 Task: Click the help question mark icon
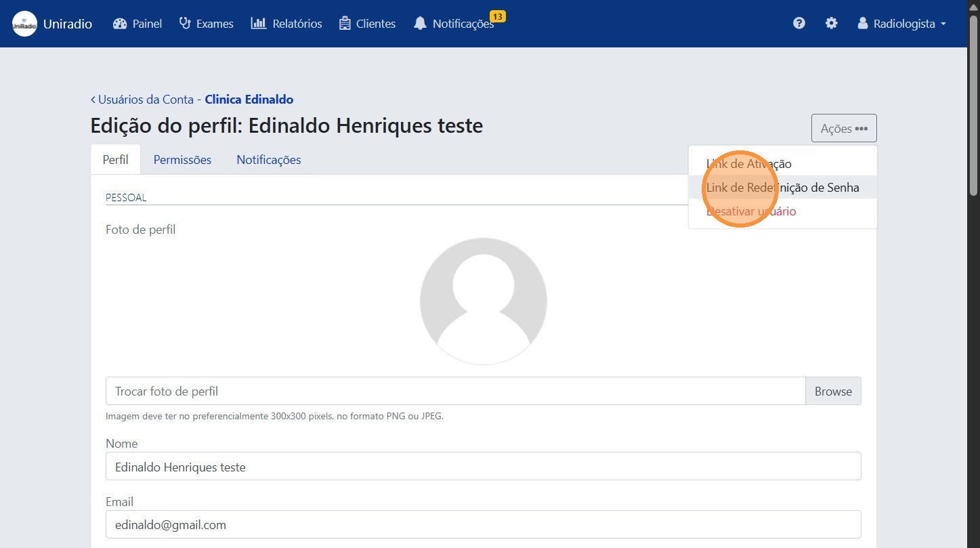click(799, 24)
